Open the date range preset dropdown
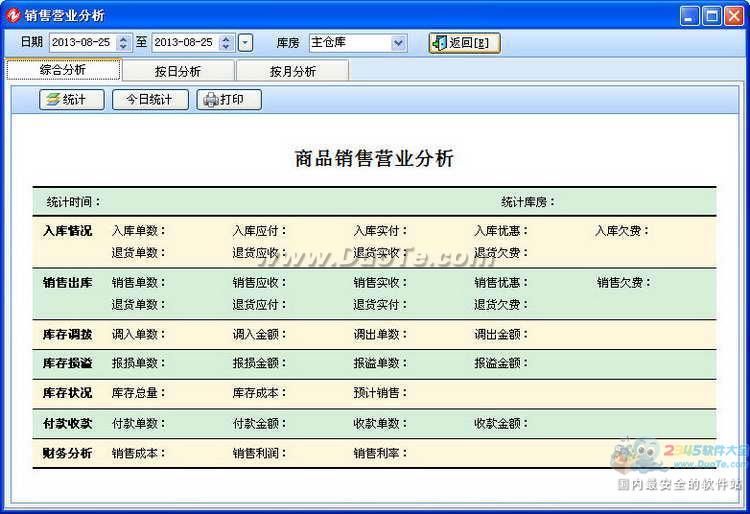Image resolution: width=750 pixels, height=514 pixels. [x=245, y=43]
